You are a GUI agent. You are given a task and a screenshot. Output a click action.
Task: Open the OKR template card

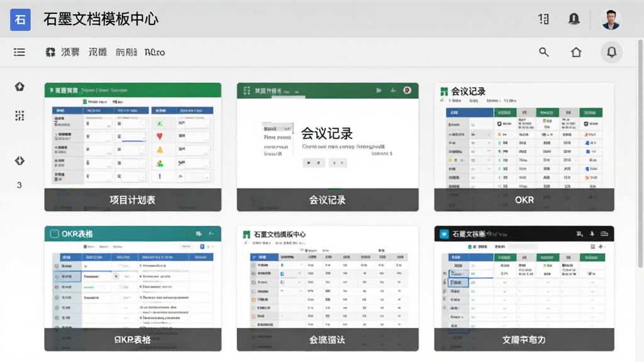pos(524,147)
